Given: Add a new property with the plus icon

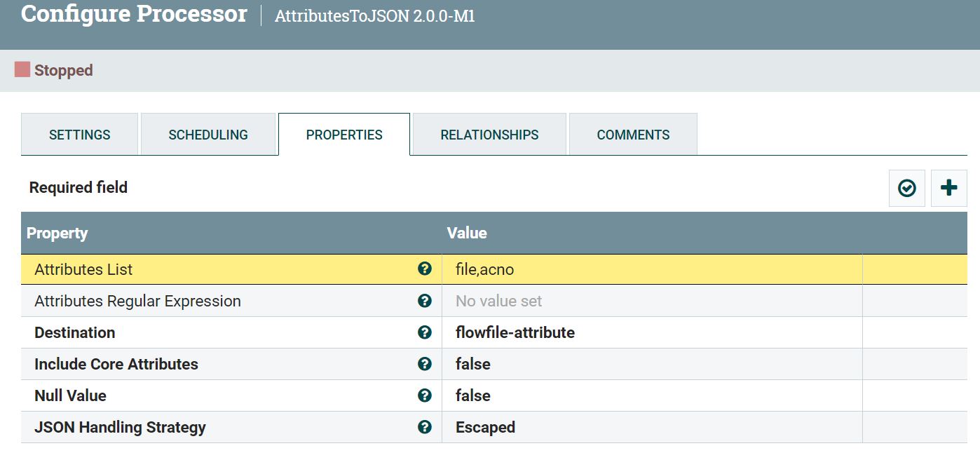Looking at the screenshot, I should pos(948,187).
